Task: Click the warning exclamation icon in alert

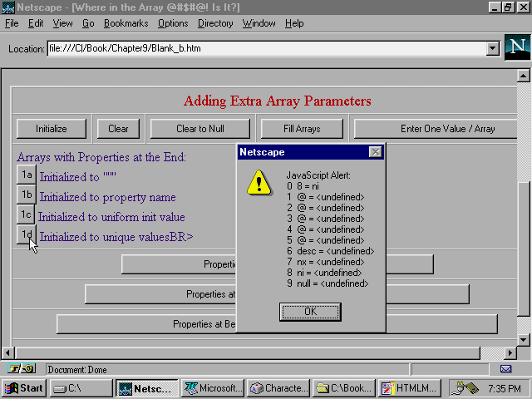Action: click(259, 182)
